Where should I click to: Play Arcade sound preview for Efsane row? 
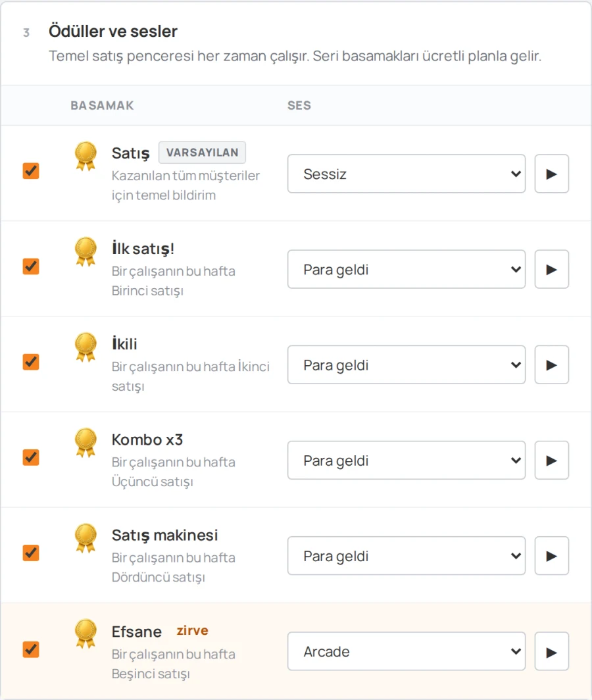pyautogui.click(x=551, y=651)
